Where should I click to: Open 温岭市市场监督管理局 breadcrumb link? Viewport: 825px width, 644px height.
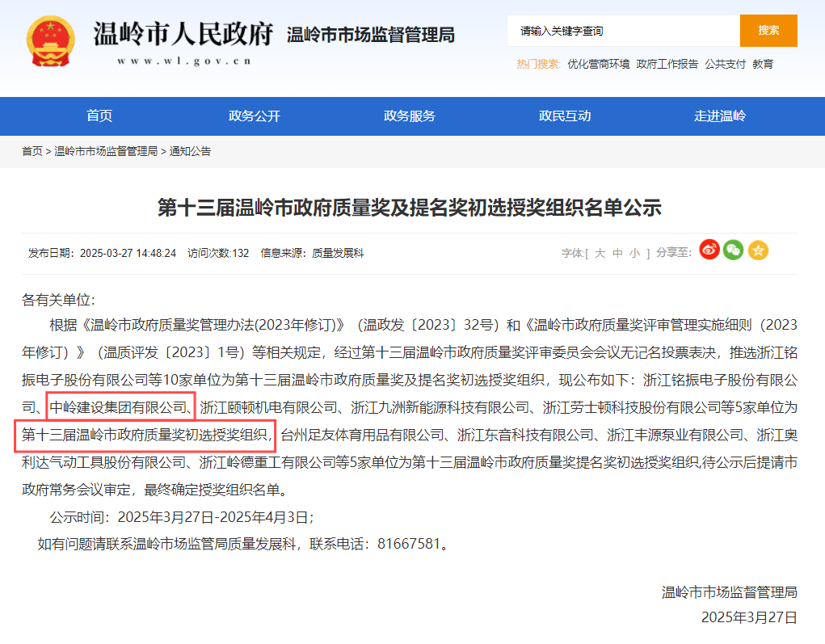click(106, 152)
